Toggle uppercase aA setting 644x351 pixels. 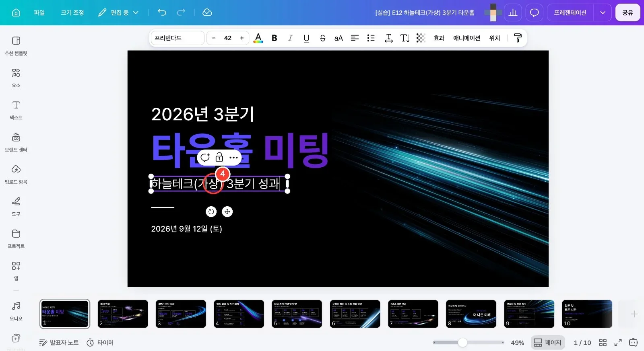click(x=339, y=38)
